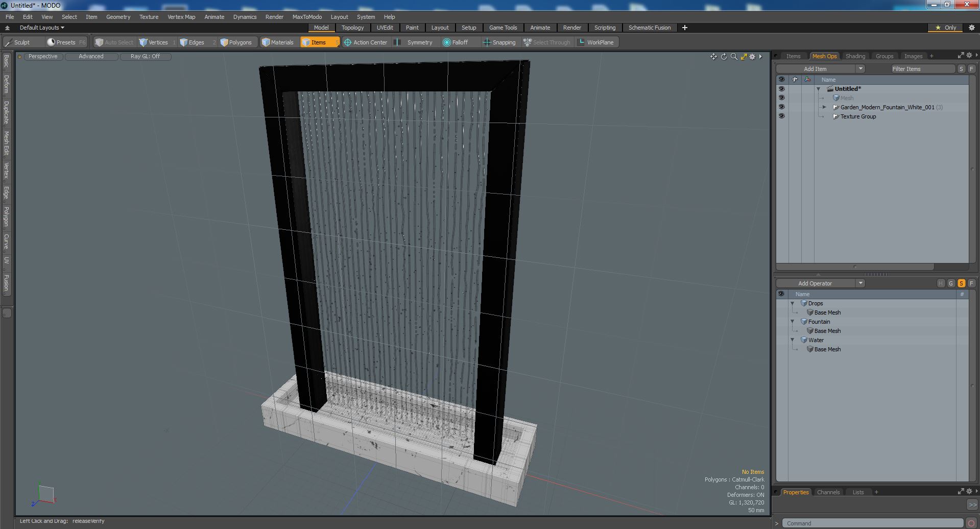Open the layout settings gear at top right
The width and height of the screenshot is (980, 529).
(x=972, y=28)
